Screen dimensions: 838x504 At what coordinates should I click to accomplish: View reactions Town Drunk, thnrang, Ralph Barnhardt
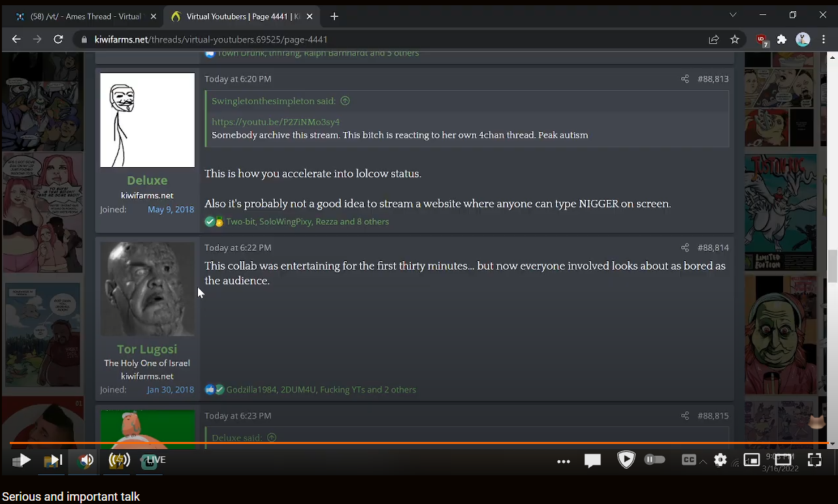point(318,54)
